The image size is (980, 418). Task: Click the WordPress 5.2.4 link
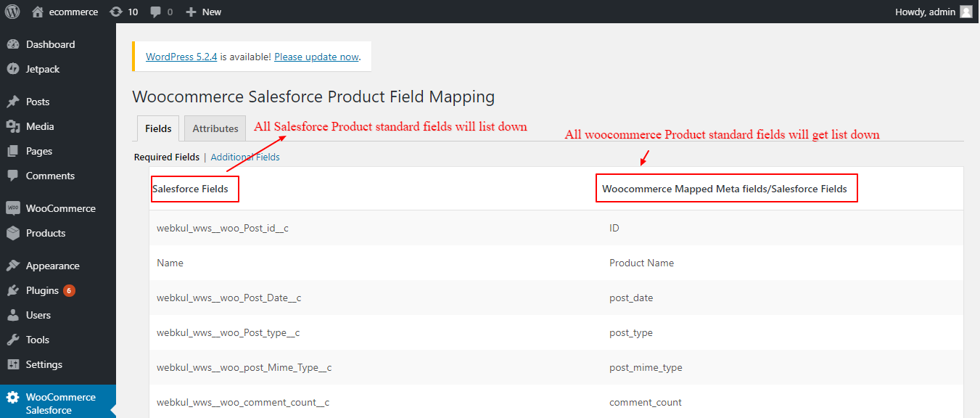pyautogui.click(x=181, y=57)
